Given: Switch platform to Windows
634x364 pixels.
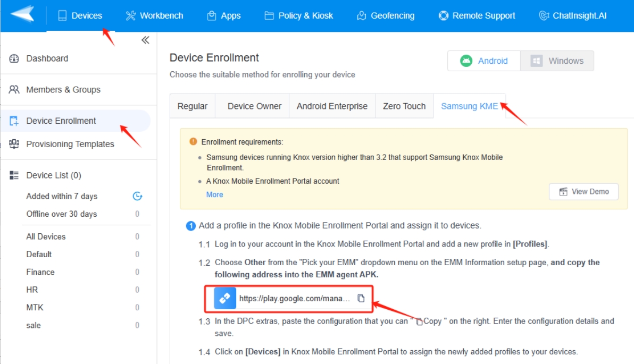Looking at the screenshot, I should coord(557,61).
